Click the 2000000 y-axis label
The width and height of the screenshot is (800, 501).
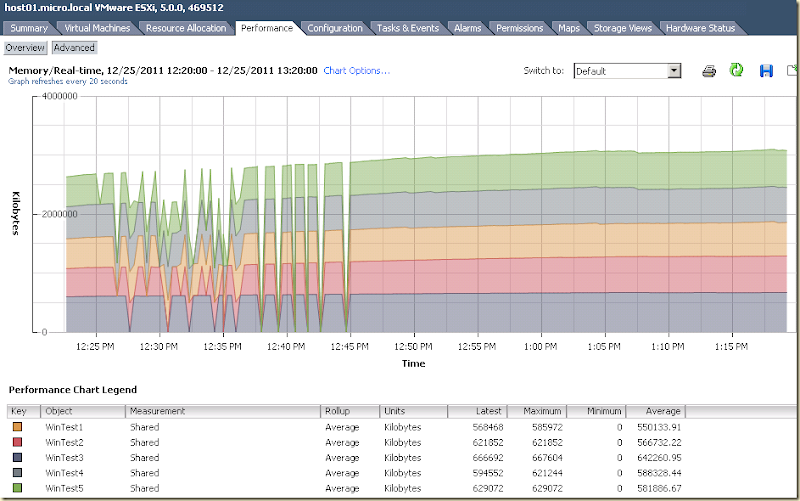(59, 214)
